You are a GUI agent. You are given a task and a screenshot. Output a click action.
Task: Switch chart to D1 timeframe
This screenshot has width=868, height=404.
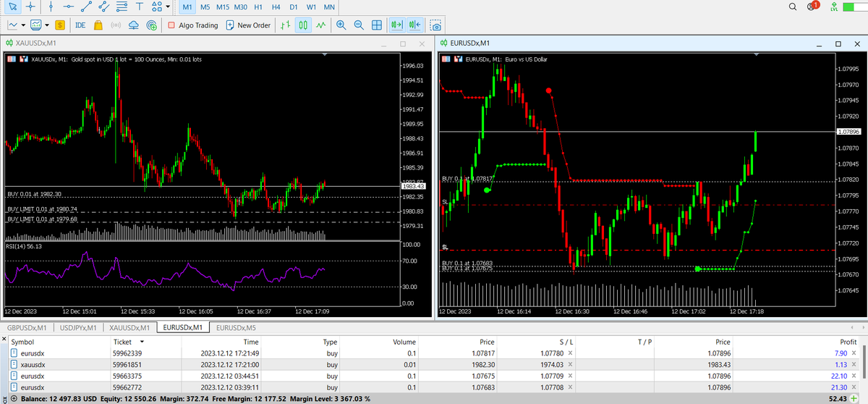(293, 7)
